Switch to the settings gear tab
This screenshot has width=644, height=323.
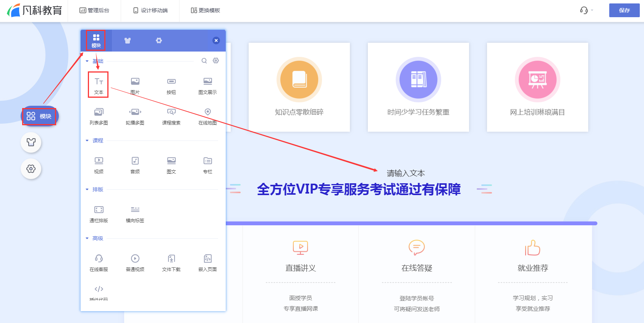click(159, 40)
